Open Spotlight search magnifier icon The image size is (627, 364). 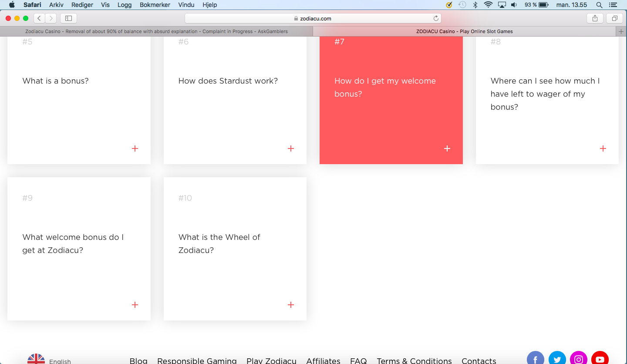click(599, 5)
